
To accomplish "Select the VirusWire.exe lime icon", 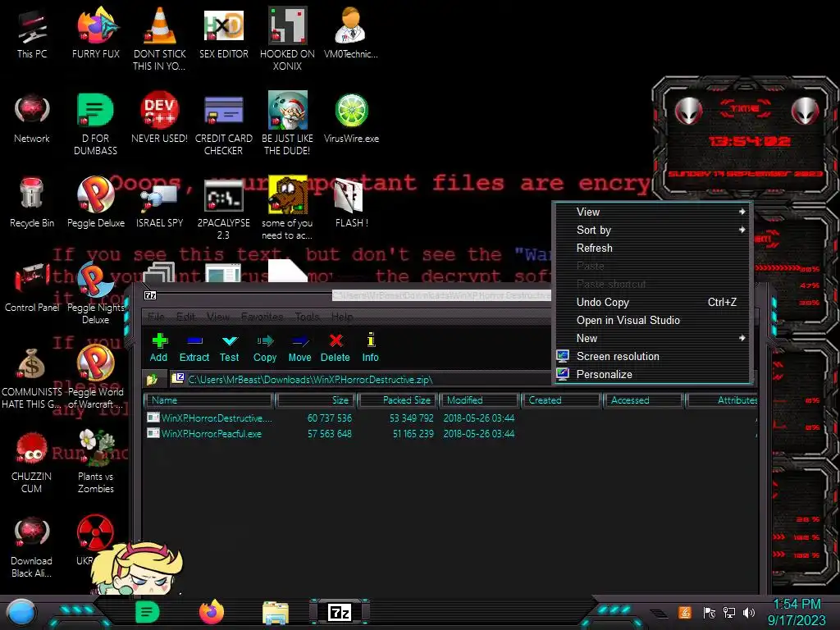I will click(351, 119).
